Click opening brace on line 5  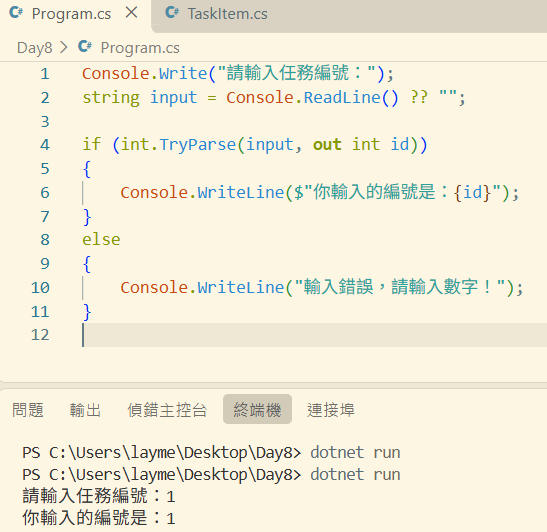(87, 170)
